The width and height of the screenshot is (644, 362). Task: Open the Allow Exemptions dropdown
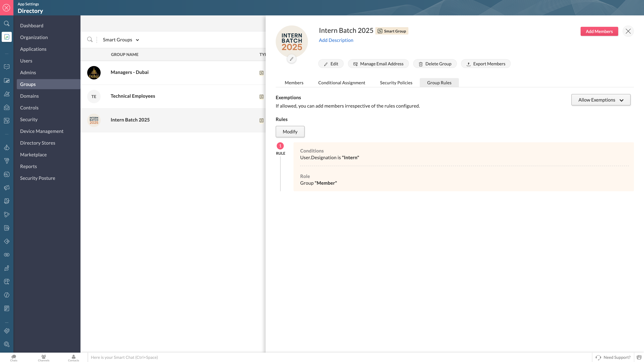[601, 100]
